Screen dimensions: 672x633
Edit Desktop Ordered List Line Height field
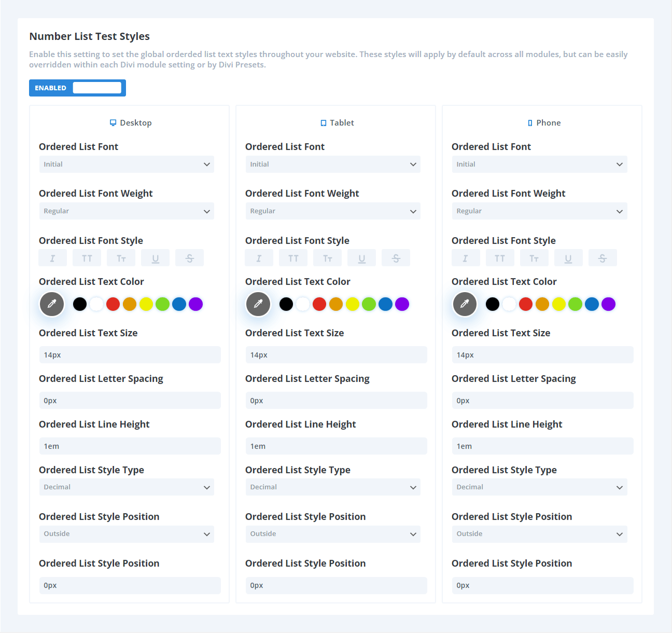130,446
